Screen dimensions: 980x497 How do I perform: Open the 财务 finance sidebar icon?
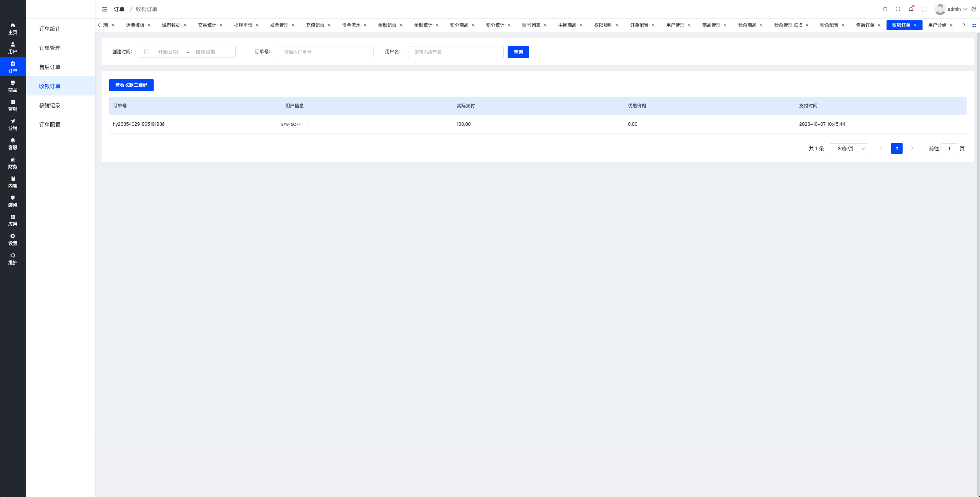point(13,163)
